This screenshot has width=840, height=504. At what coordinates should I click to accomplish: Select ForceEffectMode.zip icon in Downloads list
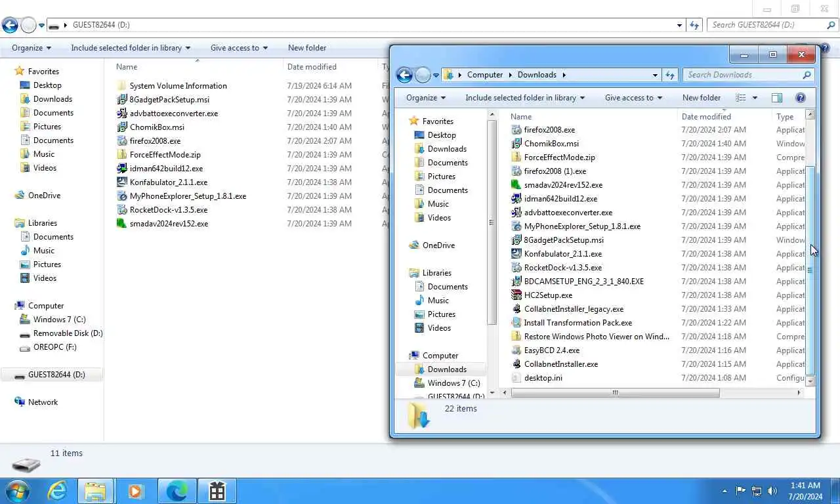[x=516, y=157]
